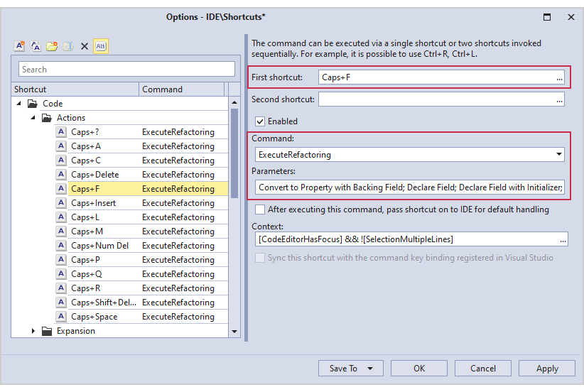Click the Apply button
Screen dimensions: 584x392
point(546,368)
